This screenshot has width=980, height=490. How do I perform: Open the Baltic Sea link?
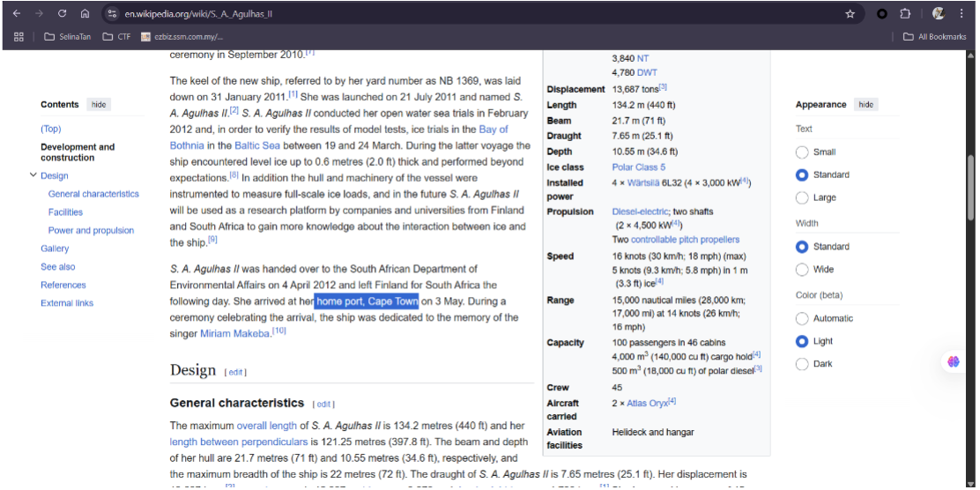point(256,145)
